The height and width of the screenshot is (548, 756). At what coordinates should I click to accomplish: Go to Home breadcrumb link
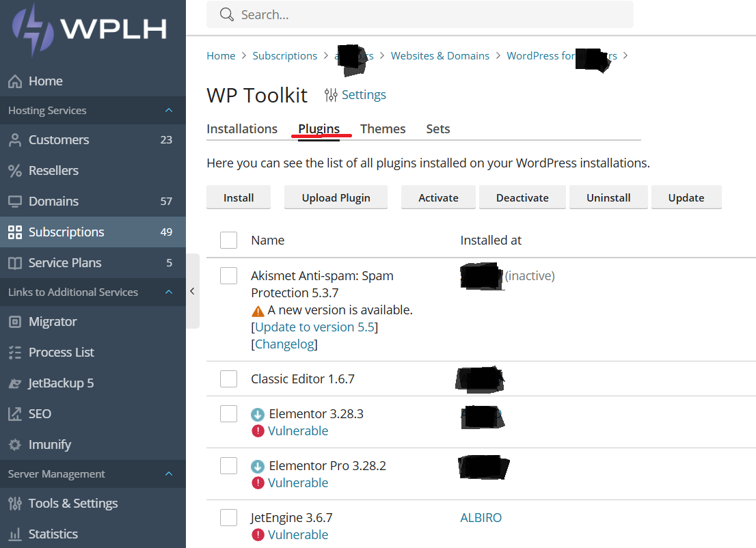[x=221, y=56]
